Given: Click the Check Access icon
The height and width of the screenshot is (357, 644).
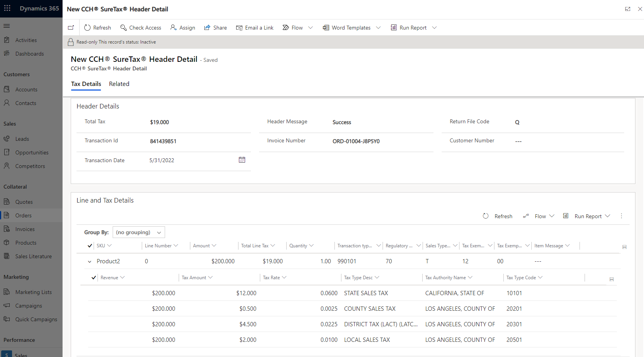Looking at the screenshot, I should point(124,28).
